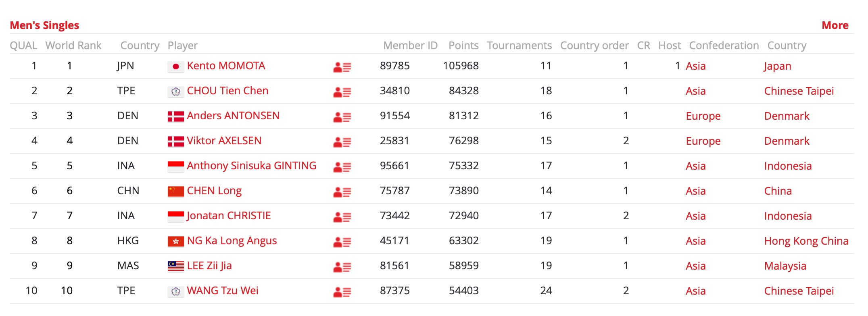Click the Points column header

click(x=463, y=46)
